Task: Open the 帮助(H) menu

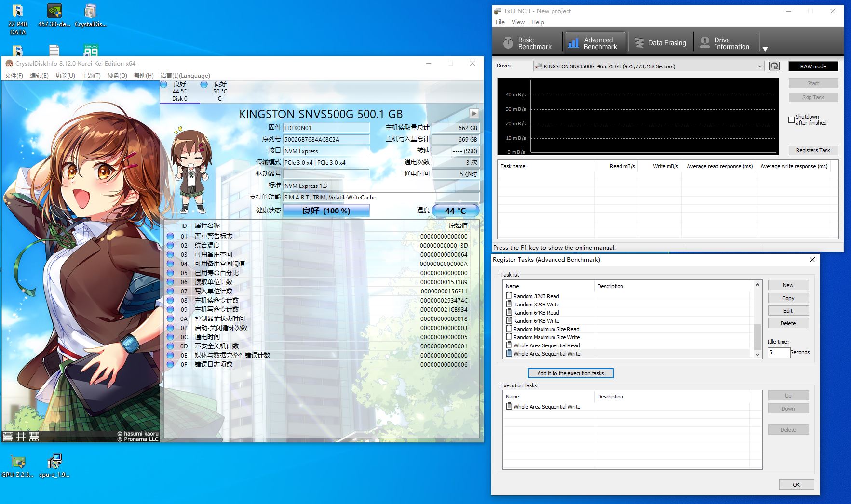Action: pos(144,75)
